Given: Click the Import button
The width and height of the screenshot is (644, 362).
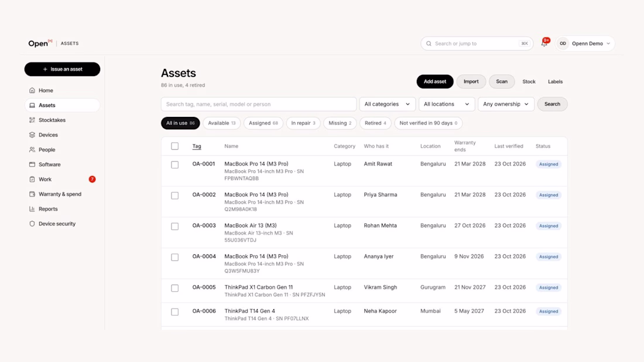Looking at the screenshot, I should pos(471,82).
